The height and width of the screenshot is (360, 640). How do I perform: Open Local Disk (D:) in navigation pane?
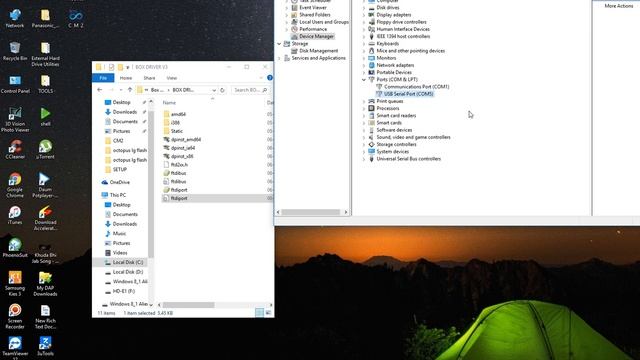(128, 272)
